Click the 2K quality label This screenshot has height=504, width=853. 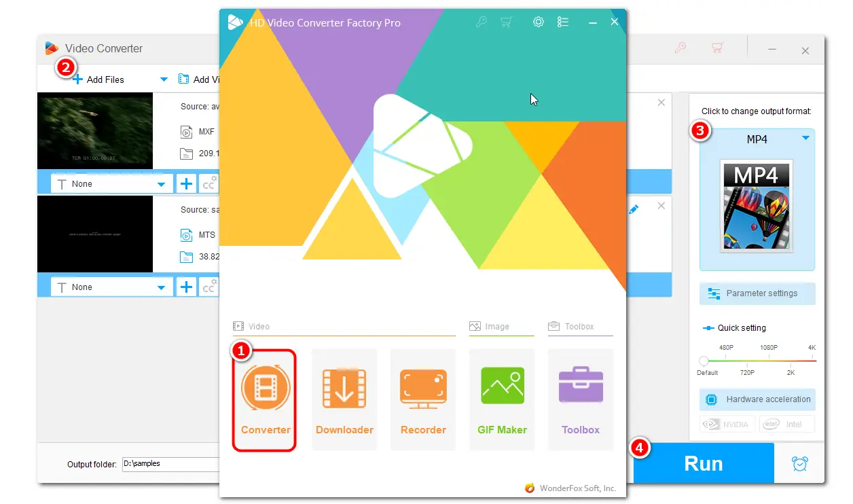pos(791,373)
